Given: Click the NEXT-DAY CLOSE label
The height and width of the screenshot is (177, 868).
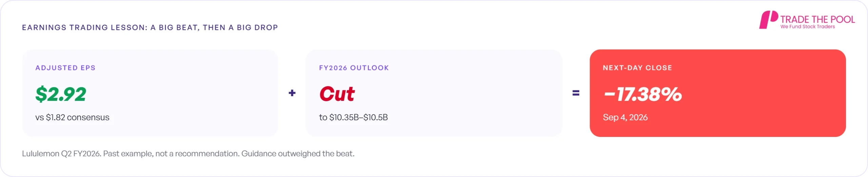Looking at the screenshot, I should click(637, 68).
